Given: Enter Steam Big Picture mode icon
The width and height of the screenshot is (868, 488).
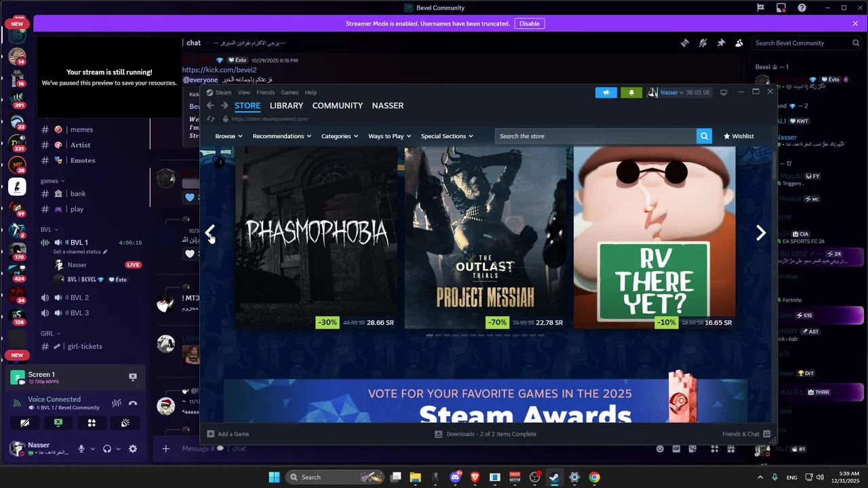Looking at the screenshot, I should tap(724, 92).
